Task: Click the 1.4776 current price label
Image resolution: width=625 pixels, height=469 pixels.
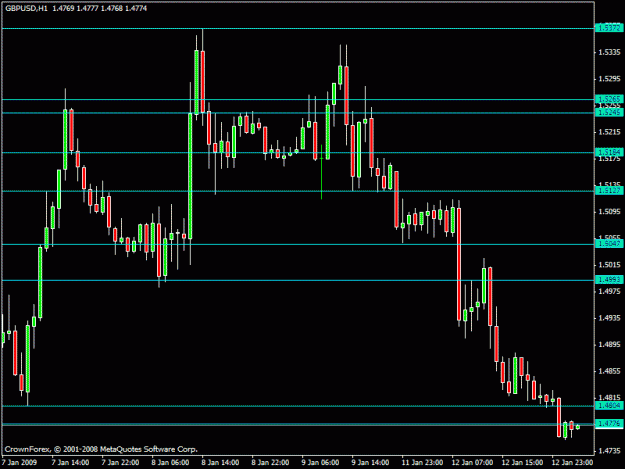Action: [609, 424]
